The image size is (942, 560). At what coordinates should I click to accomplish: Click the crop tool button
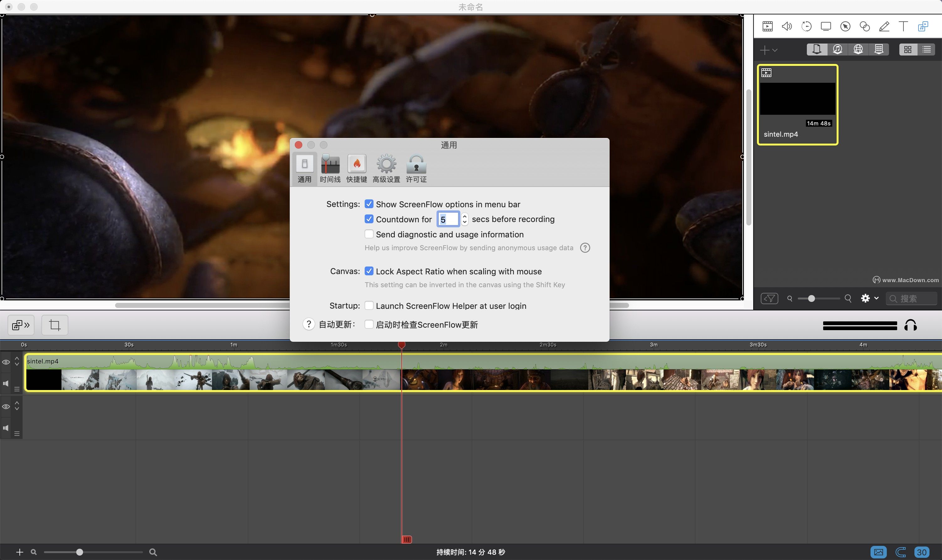(55, 325)
